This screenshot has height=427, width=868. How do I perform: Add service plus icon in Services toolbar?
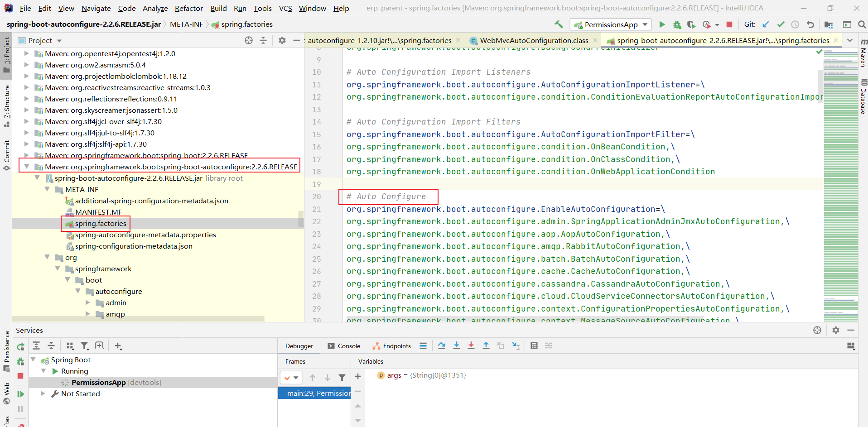coord(118,346)
